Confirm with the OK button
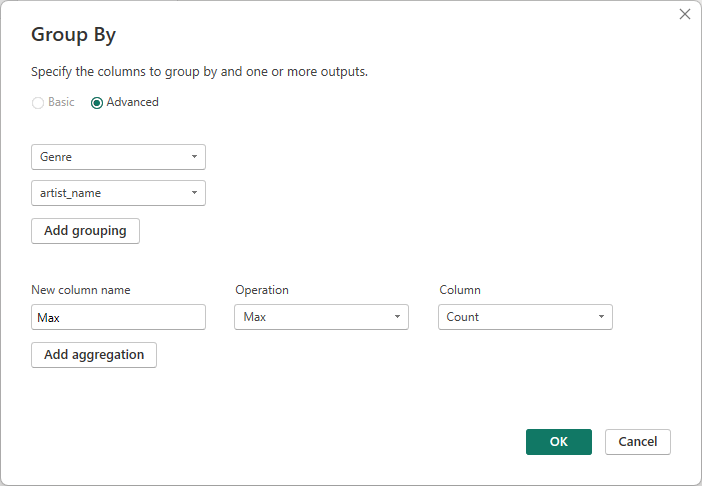Viewport: 702px width, 486px height. pyautogui.click(x=559, y=442)
